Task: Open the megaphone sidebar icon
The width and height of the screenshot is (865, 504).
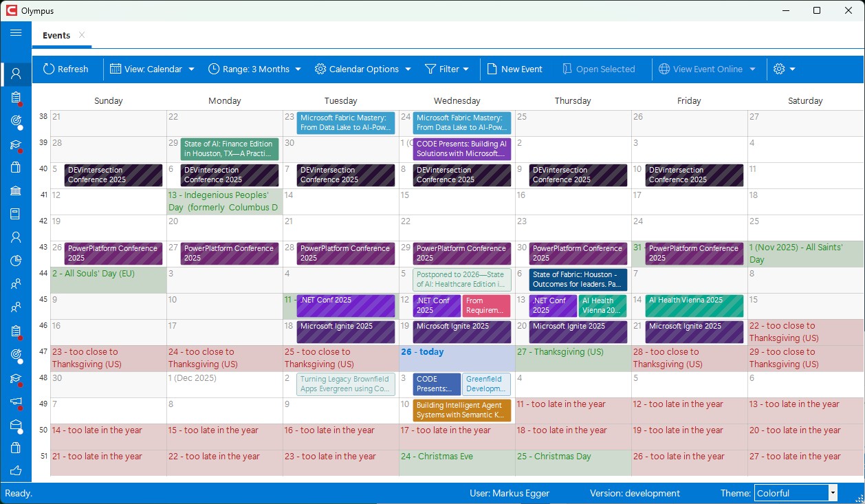Action: pos(16,402)
